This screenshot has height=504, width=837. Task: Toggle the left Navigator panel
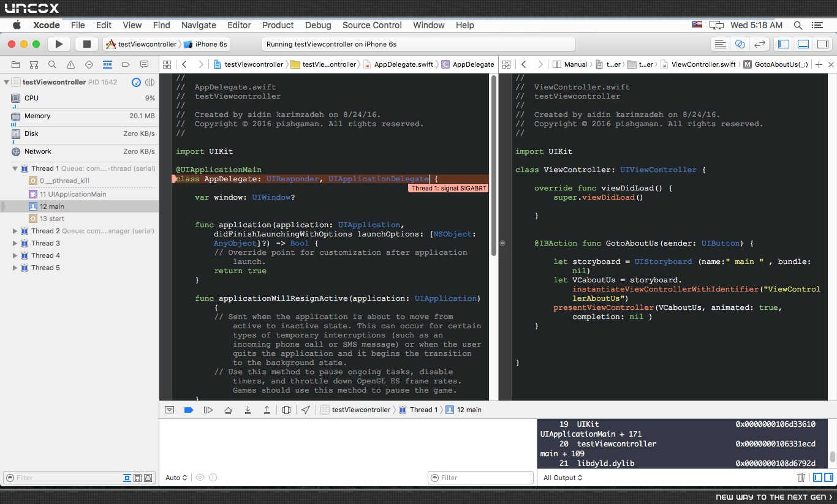(x=783, y=44)
